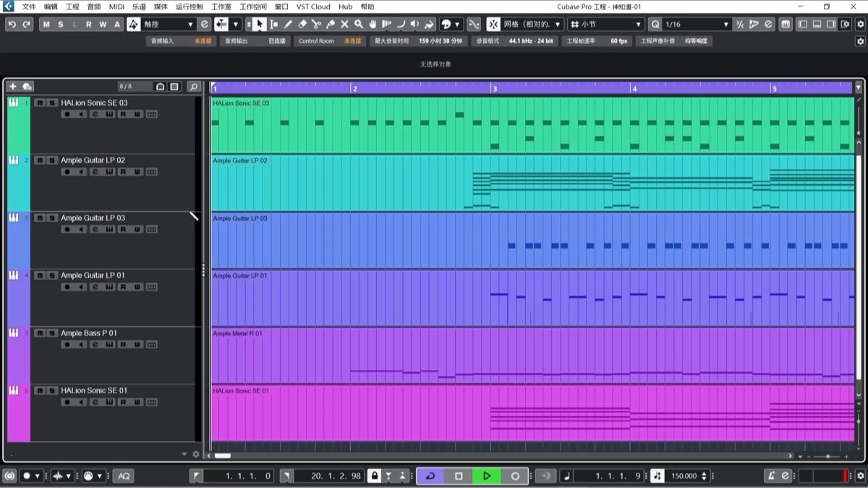Pick the Split scissors tool
Image resolution: width=868 pixels, height=488 pixels.
coord(316,25)
